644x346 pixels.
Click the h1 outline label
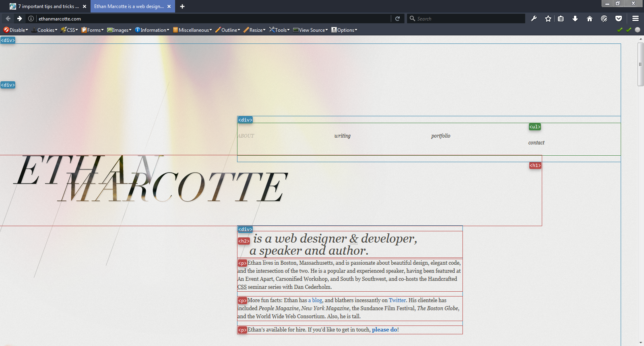535,165
